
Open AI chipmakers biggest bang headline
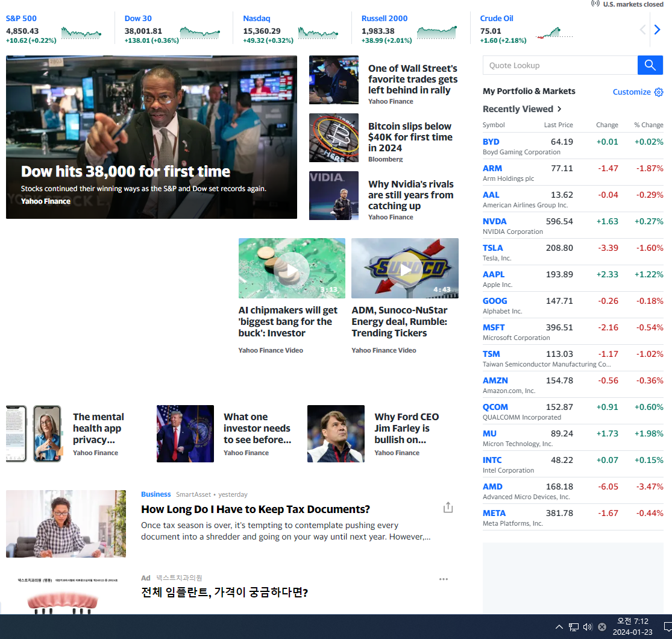(x=288, y=321)
